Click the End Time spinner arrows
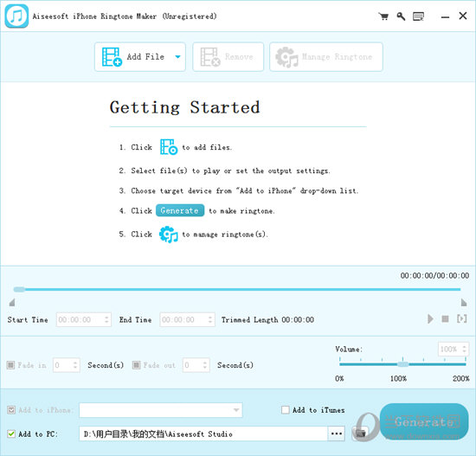Image resolution: width=476 pixels, height=456 pixels. [210, 319]
